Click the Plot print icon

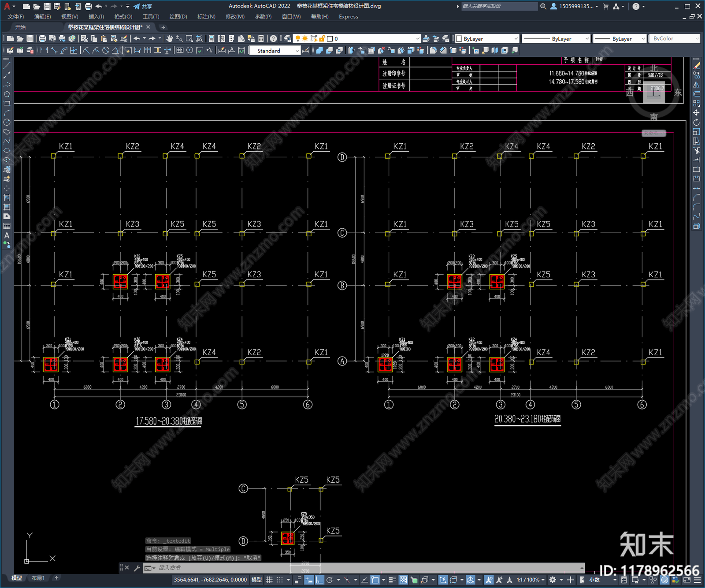click(x=43, y=39)
